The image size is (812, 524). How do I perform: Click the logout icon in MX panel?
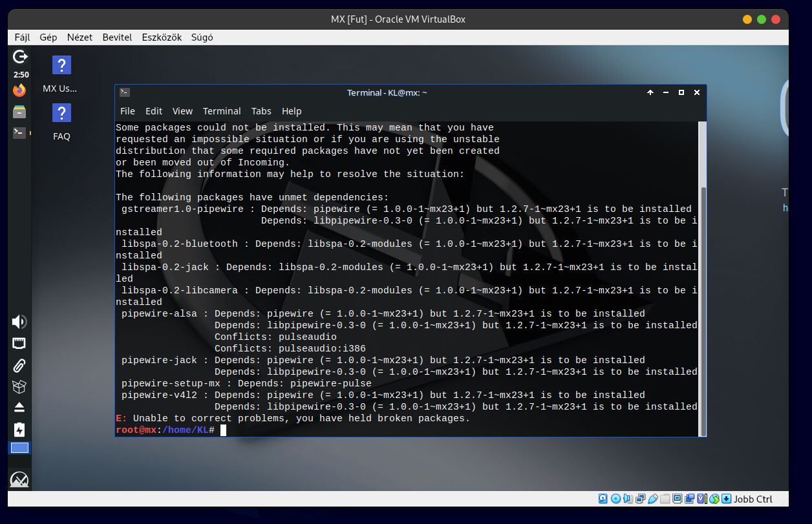point(20,57)
